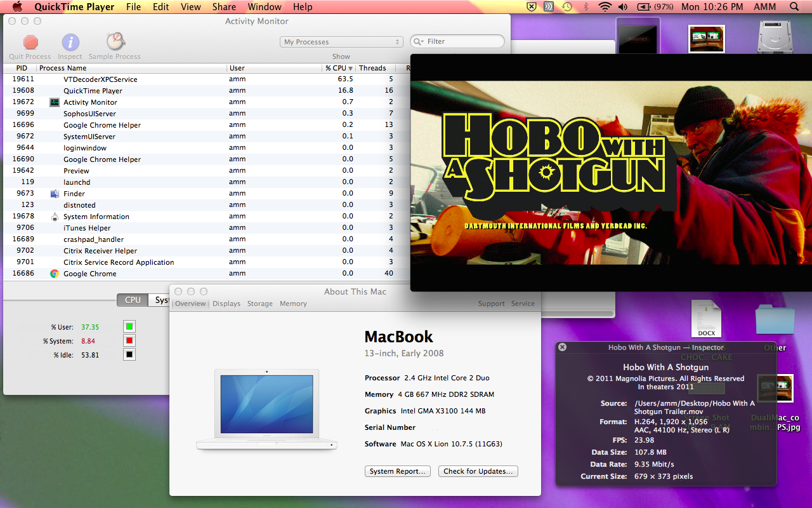Switch to the Memory tab
Viewport: 812px width, 508px height.
pyautogui.click(x=294, y=304)
